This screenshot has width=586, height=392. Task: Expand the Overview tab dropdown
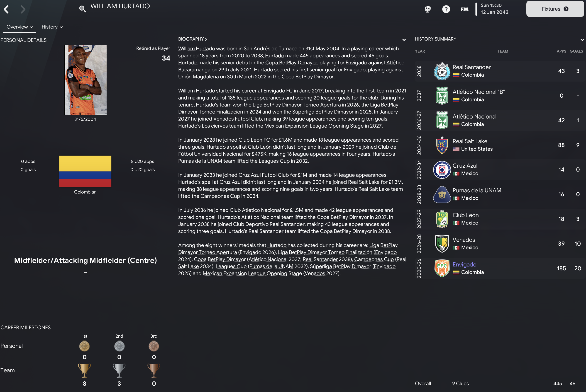pos(20,27)
